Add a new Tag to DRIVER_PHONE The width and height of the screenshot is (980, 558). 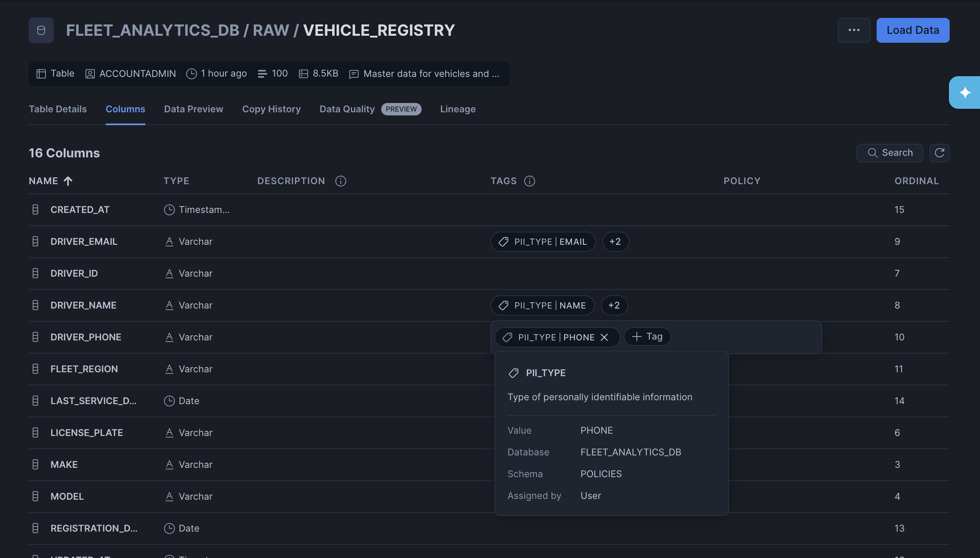[x=647, y=337]
